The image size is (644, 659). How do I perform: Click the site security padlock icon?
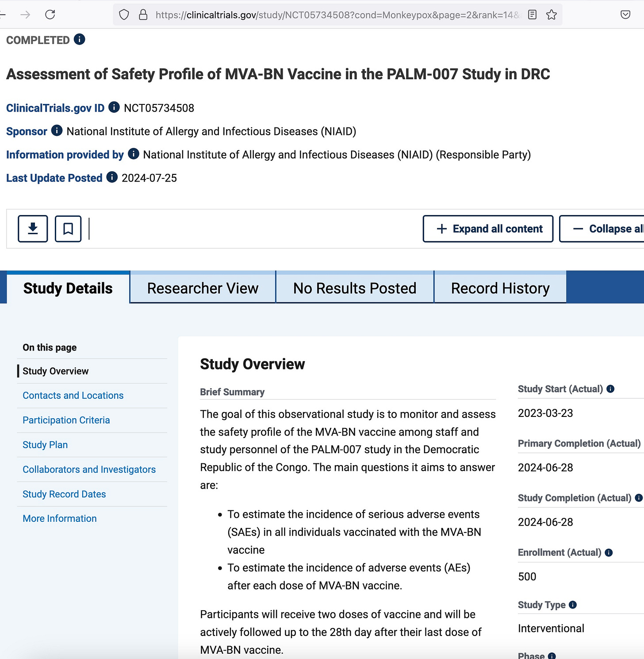click(143, 15)
